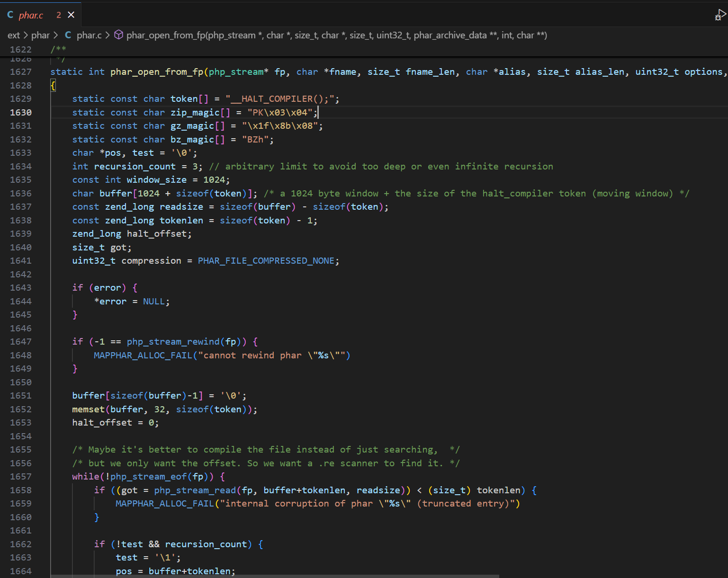Click the highlighted opening brace on line 1628
Screen dimensions: 728x578
(53, 86)
